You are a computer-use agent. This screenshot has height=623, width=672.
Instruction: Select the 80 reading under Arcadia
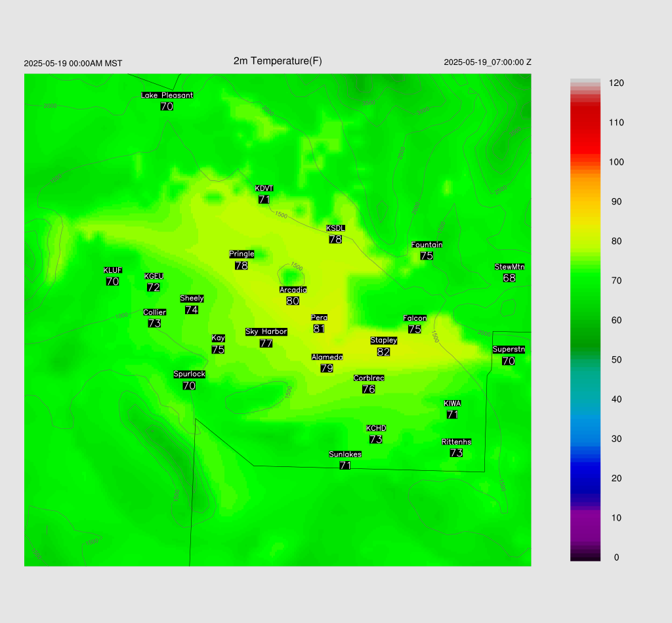click(293, 301)
